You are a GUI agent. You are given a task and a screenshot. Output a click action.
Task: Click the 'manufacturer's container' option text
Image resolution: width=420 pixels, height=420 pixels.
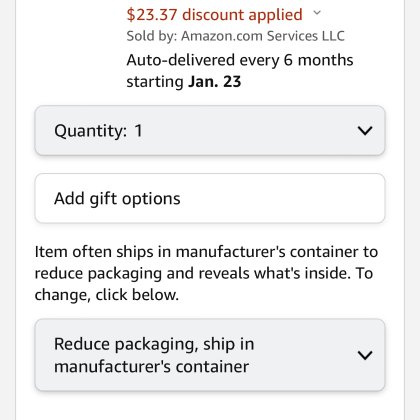click(151, 367)
